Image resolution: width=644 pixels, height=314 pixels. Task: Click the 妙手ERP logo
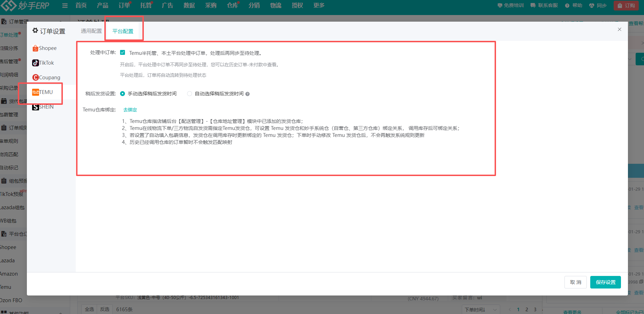25,6
